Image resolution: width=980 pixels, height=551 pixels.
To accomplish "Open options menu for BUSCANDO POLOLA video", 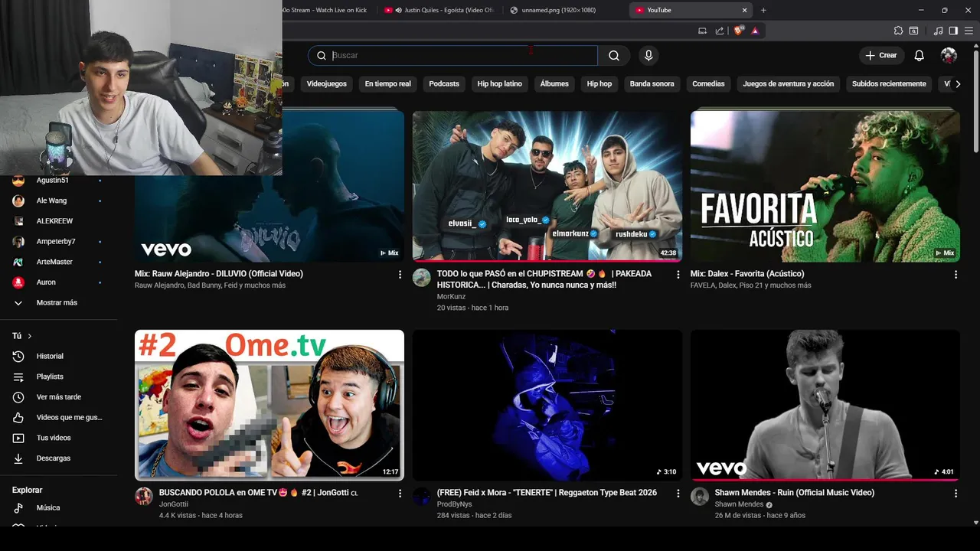I will (400, 494).
